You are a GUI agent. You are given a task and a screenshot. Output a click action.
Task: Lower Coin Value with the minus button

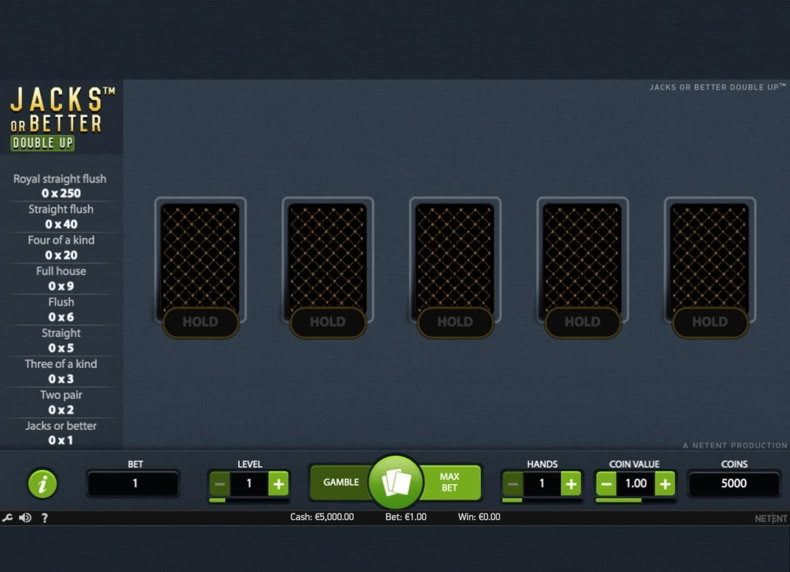coord(606,484)
